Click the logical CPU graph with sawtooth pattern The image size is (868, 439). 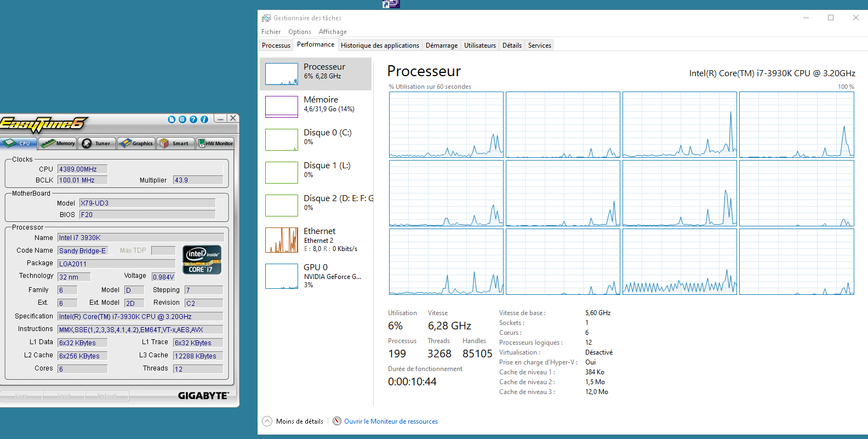[x=679, y=262]
